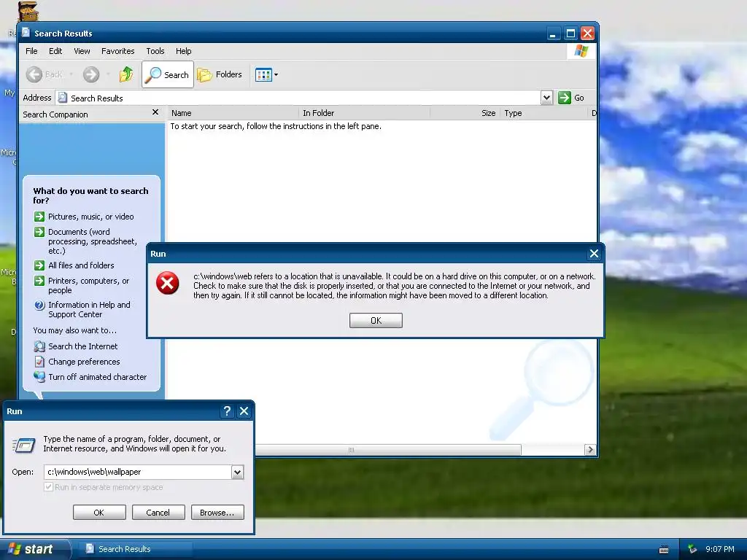
Task: Click Search Results window title icon
Action: [x=26, y=33]
